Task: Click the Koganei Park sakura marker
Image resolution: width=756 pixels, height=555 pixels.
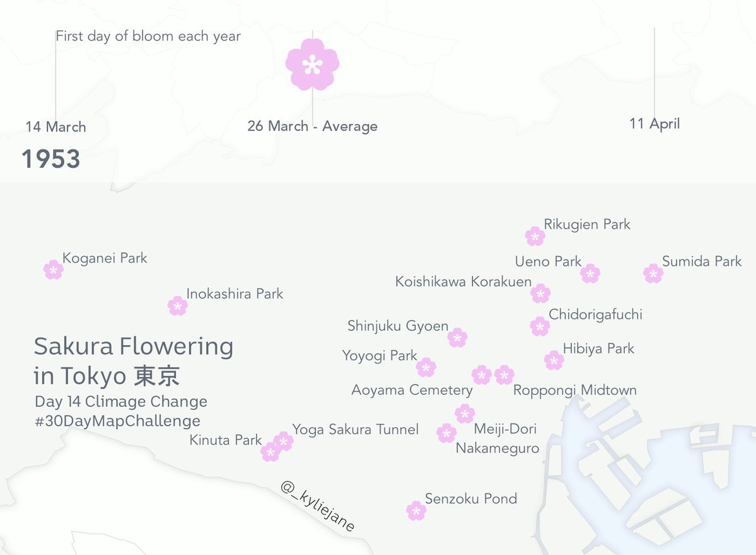Action: (54, 270)
